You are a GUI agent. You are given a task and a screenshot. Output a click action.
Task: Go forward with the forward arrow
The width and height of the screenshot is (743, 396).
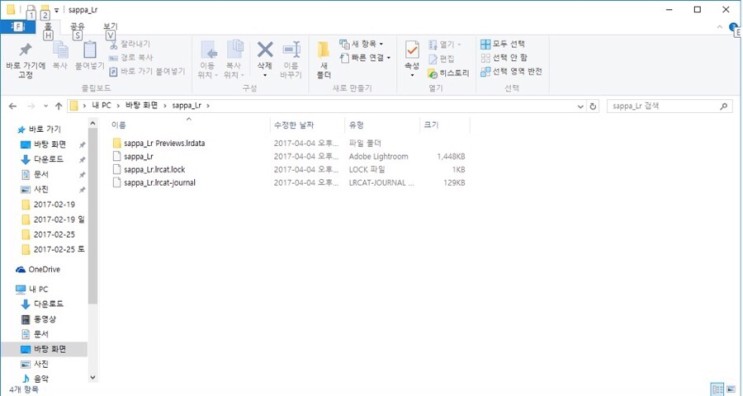(31, 106)
